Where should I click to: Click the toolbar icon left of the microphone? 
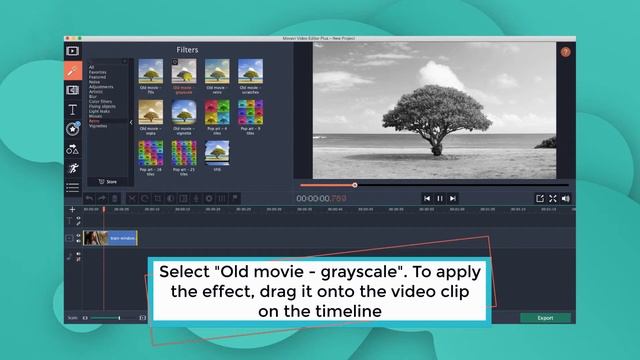tap(184, 198)
